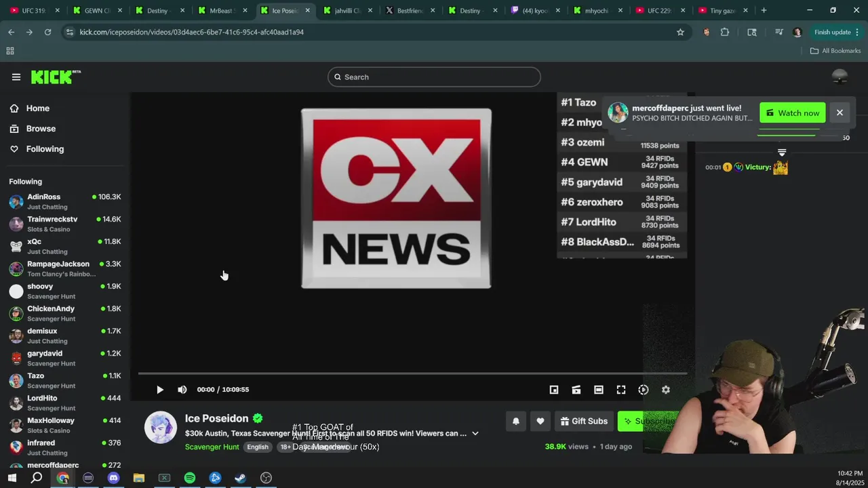Open Tazo channel in sidebar list
Screen dimensions: 868x488
(65, 380)
